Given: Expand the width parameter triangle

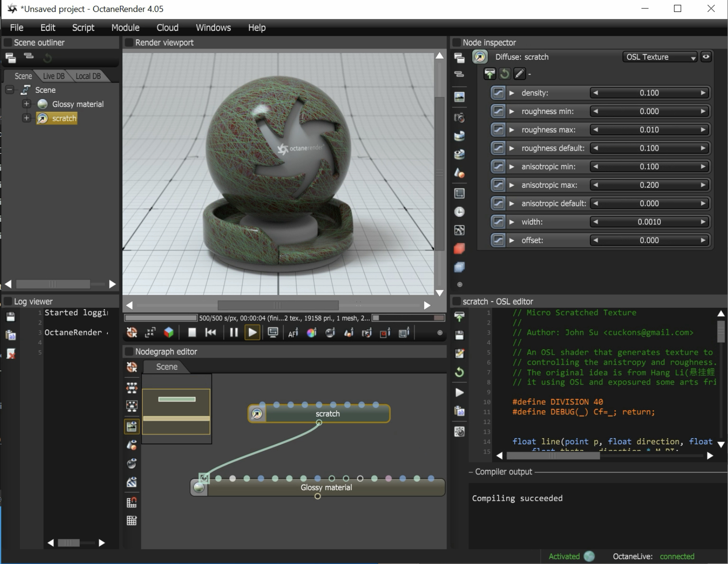Looking at the screenshot, I should pos(512,222).
